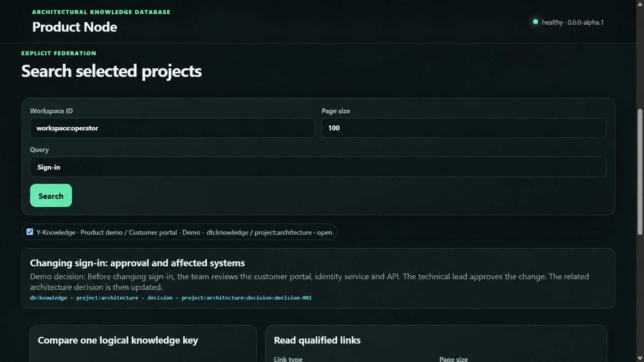The height and width of the screenshot is (362, 644).
Task: Open the Changing sign-in result title
Action: [x=137, y=263]
